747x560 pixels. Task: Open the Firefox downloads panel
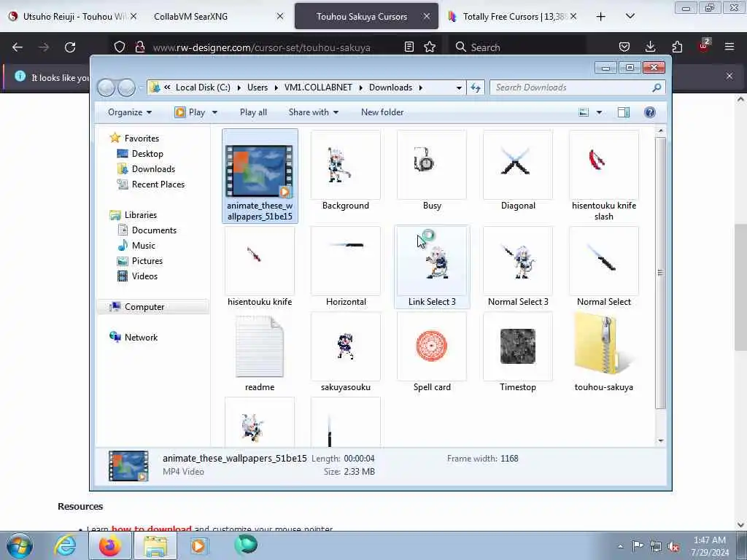coord(650,47)
